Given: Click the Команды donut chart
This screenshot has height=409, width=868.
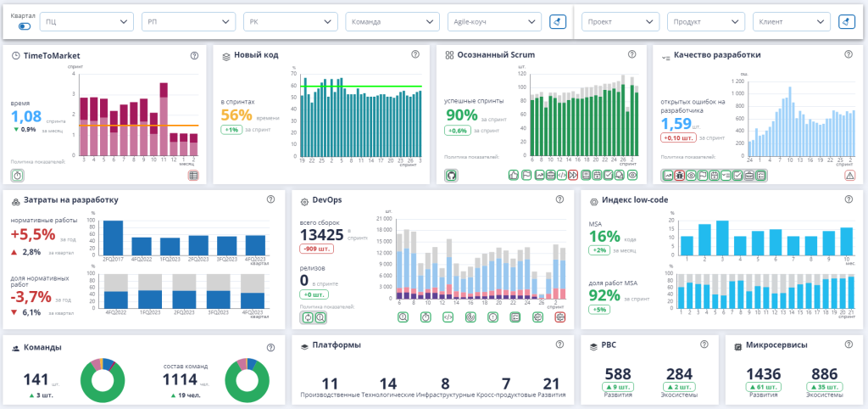Looking at the screenshot, I should point(103,381).
